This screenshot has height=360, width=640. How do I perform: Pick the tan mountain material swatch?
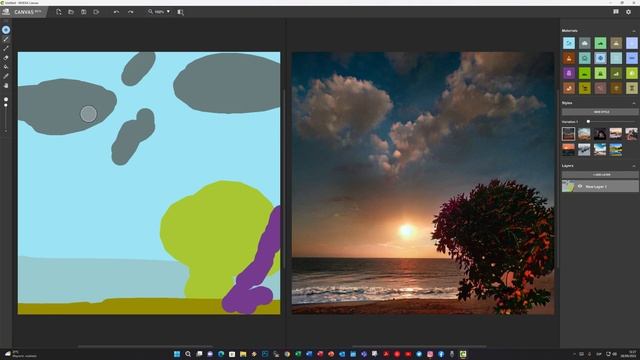pos(616,43)
